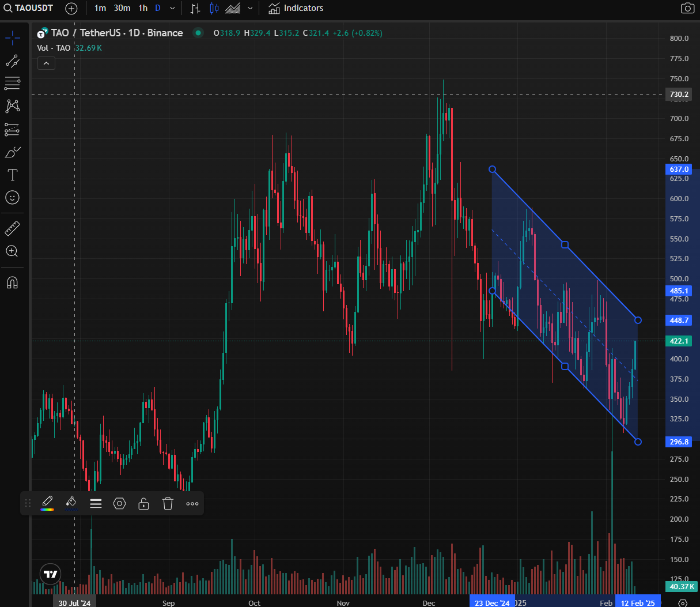Viewport: 700px width, 607px height.
Task: Open the Indicators dialog
Action: pyautogui.click(x=296, y=8)
